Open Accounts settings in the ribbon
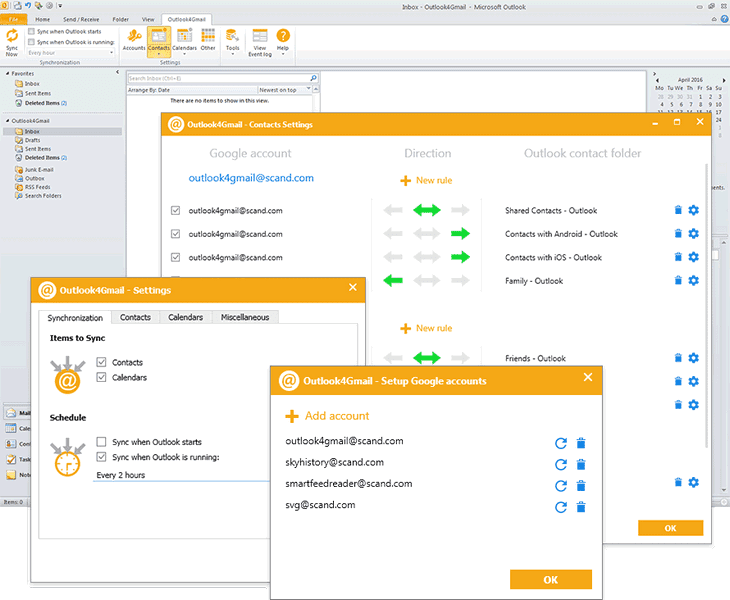Image resolution: width=730 pixels, height=600 pixels. pos(134,40)
